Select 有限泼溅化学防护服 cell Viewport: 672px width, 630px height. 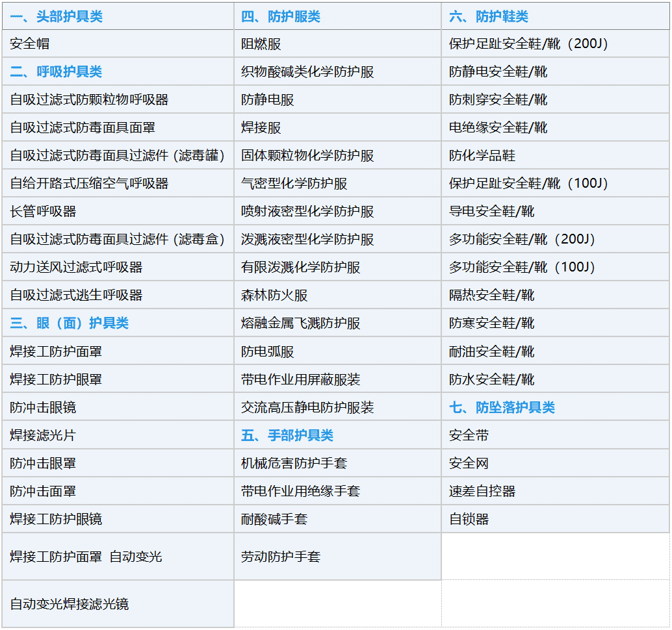(x=338, y=267)
